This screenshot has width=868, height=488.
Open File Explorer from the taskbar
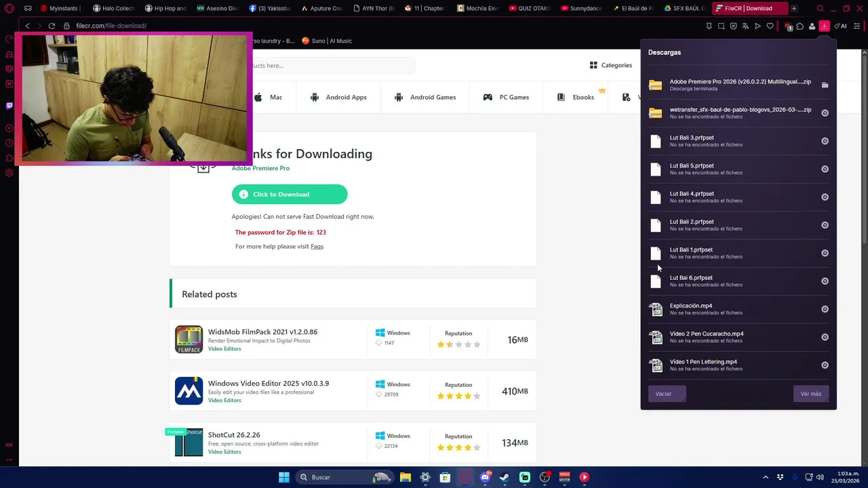[x=406, y=477]
